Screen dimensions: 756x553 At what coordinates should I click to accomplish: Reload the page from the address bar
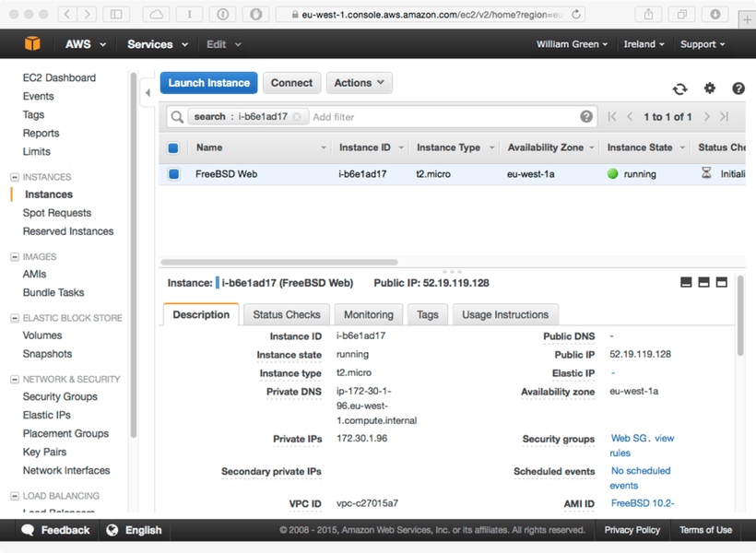pyautogui.click(x=576, y=15)
